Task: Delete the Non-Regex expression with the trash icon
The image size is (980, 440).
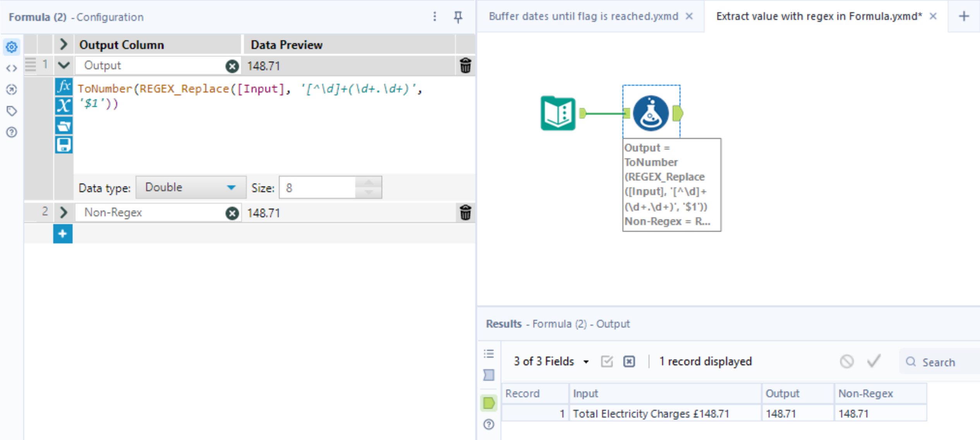Action: (x=465, y=212)
